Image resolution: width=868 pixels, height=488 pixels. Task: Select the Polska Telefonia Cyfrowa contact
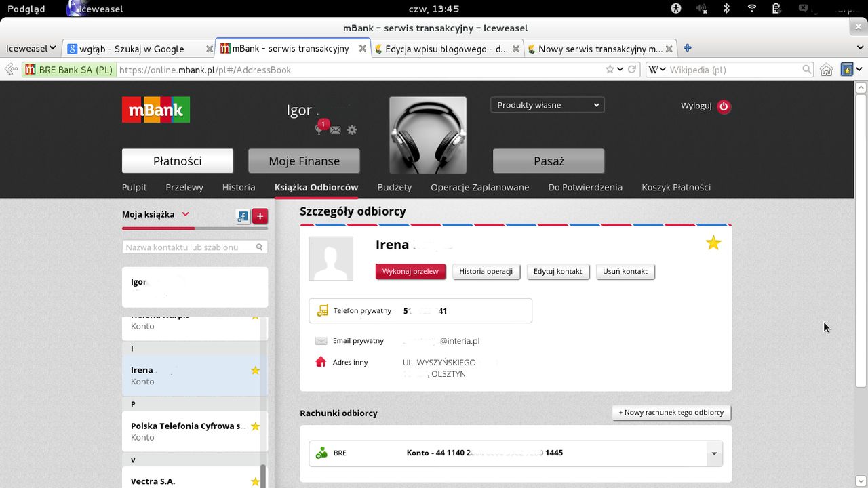point(195,431)
